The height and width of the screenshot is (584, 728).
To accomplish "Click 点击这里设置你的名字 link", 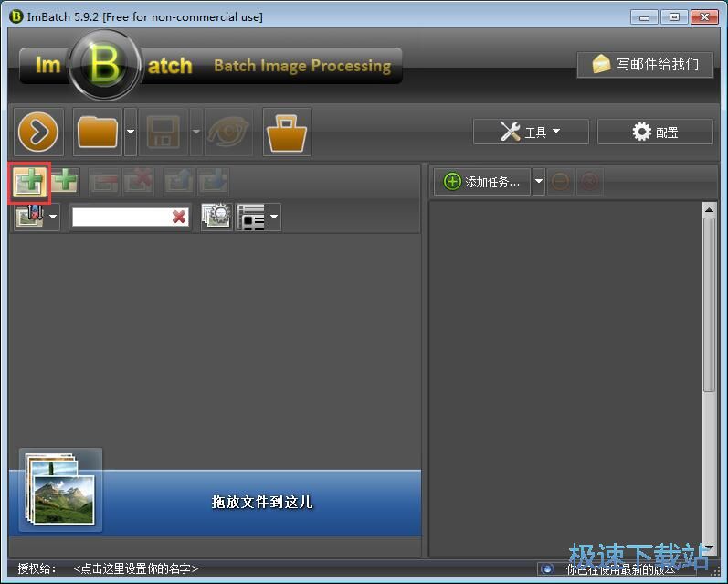I will [x=135, y=568].
